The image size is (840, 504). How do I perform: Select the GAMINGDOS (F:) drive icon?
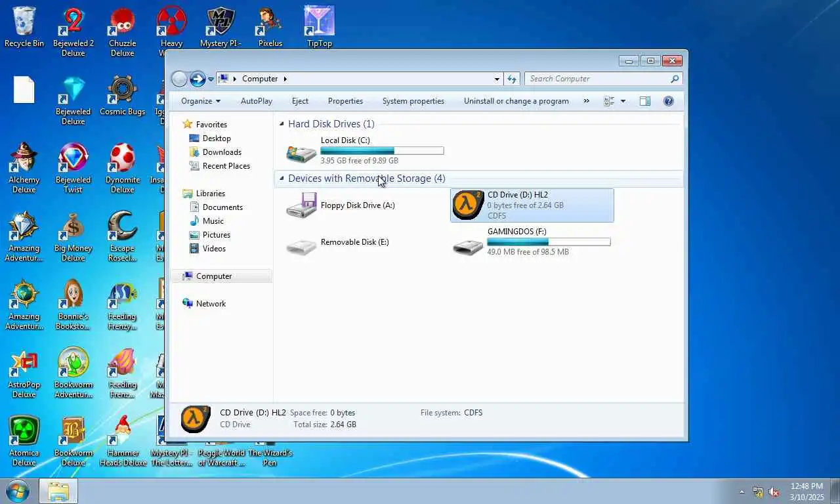click(x=468, y=246)
